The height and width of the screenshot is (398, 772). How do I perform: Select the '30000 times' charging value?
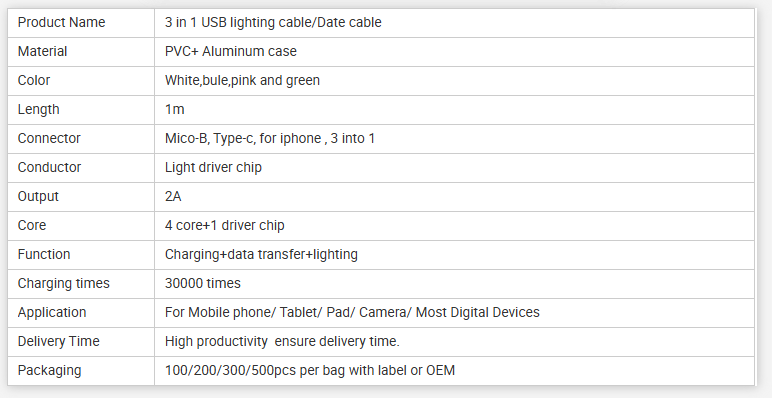(203, 283)
